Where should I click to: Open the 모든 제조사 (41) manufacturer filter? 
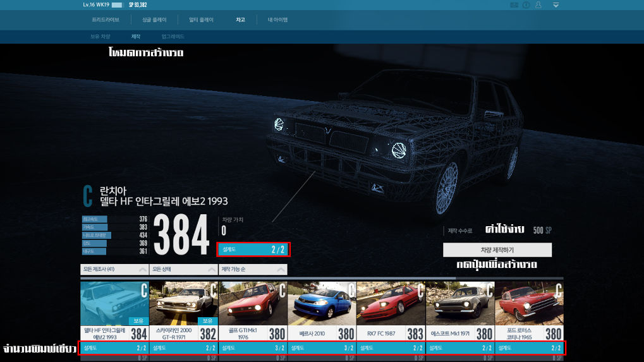pos(114,270)
